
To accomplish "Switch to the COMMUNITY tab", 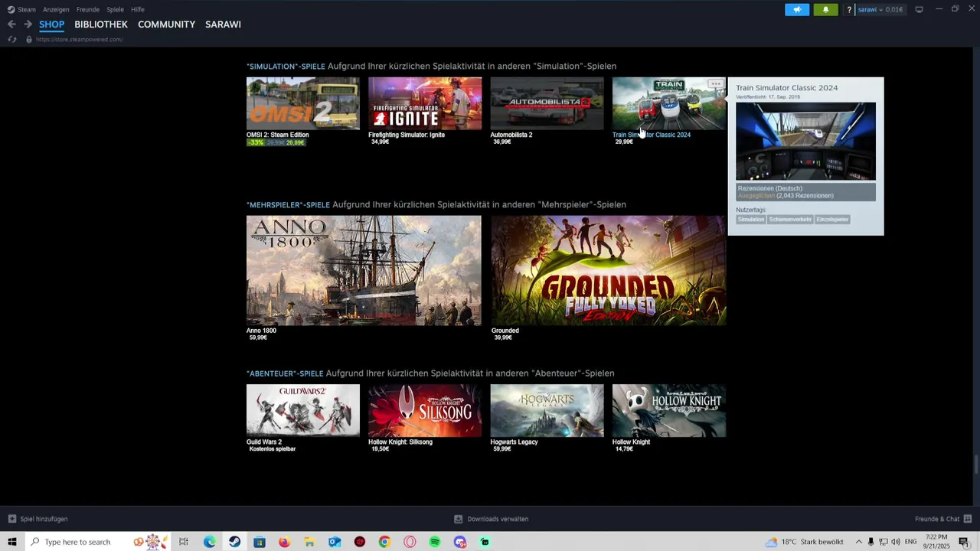I will (x=166, y=24).
